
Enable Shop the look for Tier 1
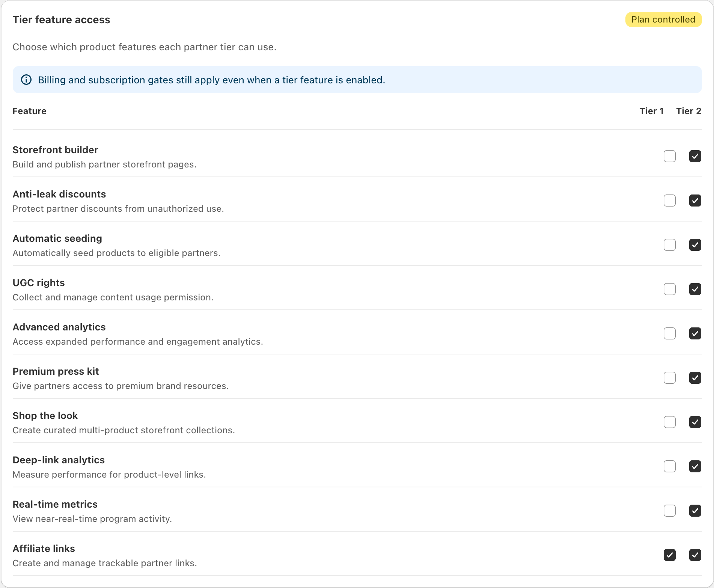tap(670, 422)
